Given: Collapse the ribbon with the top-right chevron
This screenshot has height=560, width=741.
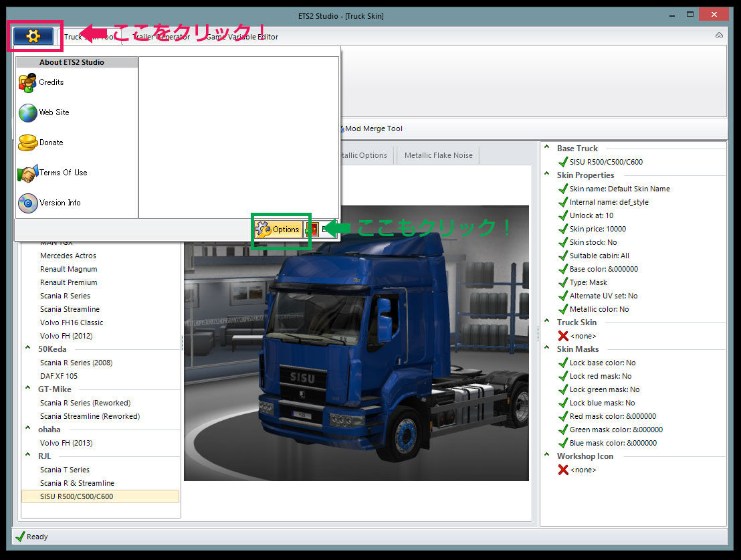Looking at the screenshot, I should point(719,35).
